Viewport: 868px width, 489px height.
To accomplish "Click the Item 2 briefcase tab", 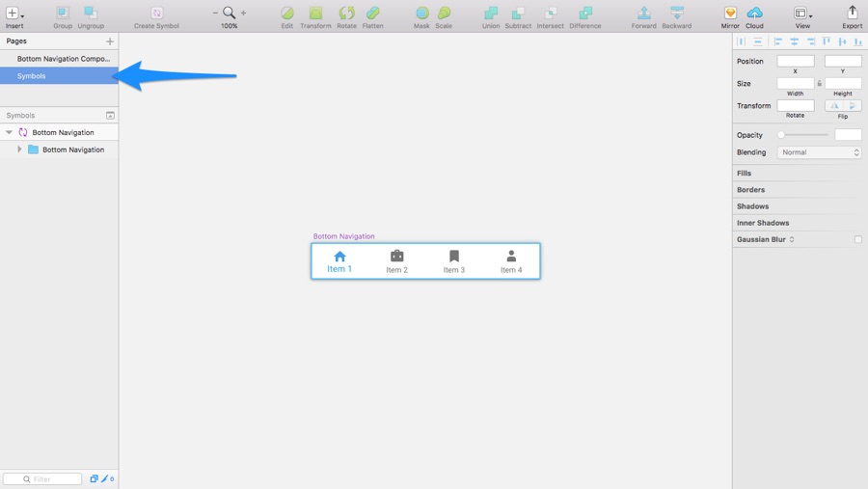I will 397,262.
